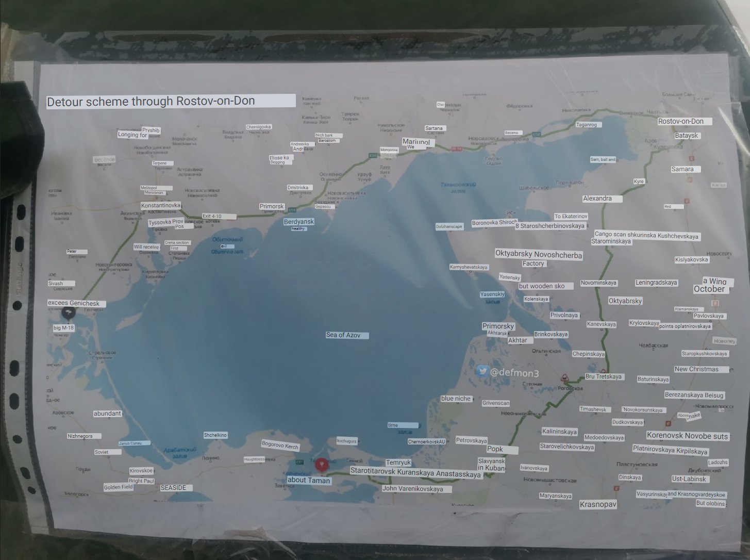750x560 pixels.
Task: Select the Kanevskaya label
Action: [602, 324]
